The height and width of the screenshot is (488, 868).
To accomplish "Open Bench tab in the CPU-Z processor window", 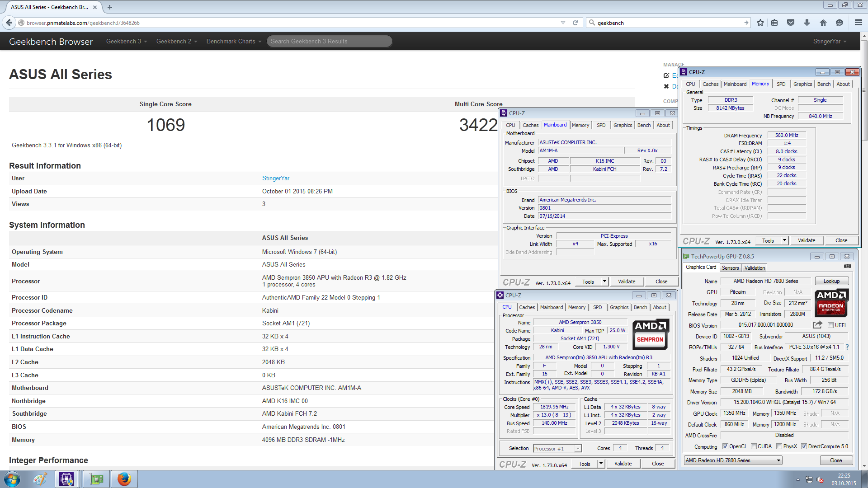I will 640,307.
